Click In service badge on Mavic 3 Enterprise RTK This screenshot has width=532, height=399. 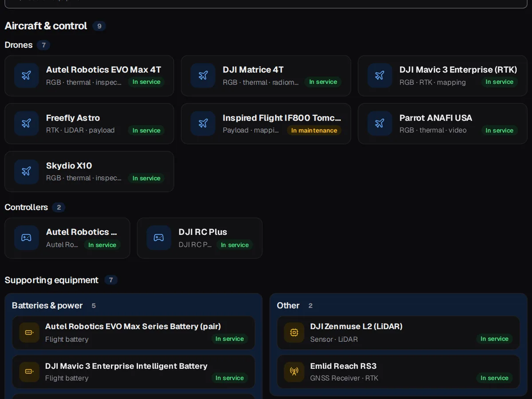[x=499, y=82]
